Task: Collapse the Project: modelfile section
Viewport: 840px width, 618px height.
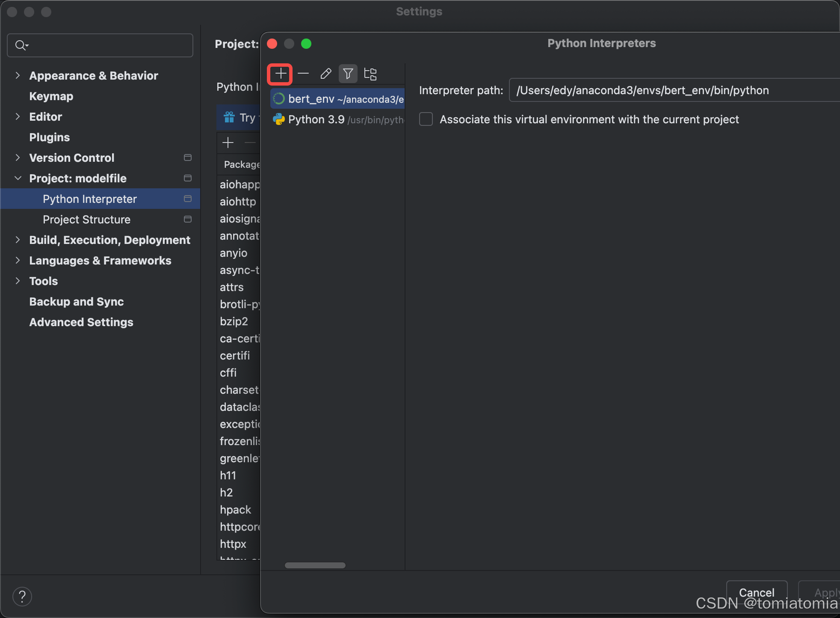Action: pos(18,178)
